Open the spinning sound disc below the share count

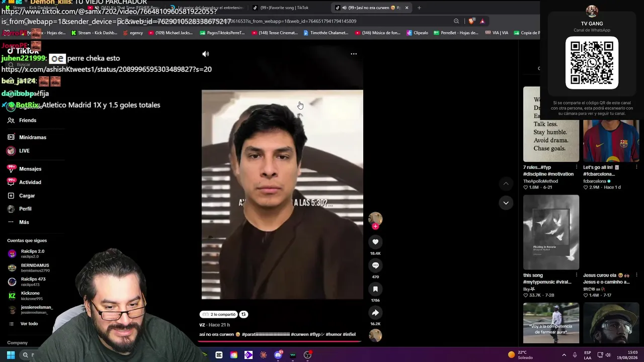375,335
